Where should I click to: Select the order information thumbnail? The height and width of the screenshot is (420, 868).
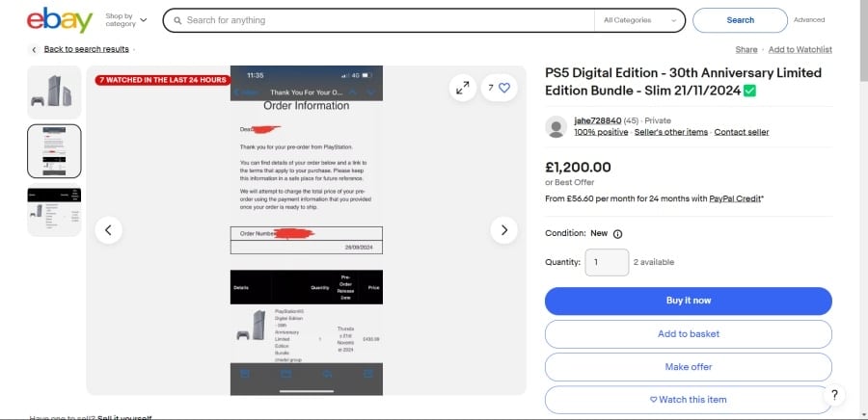point(54,151)
